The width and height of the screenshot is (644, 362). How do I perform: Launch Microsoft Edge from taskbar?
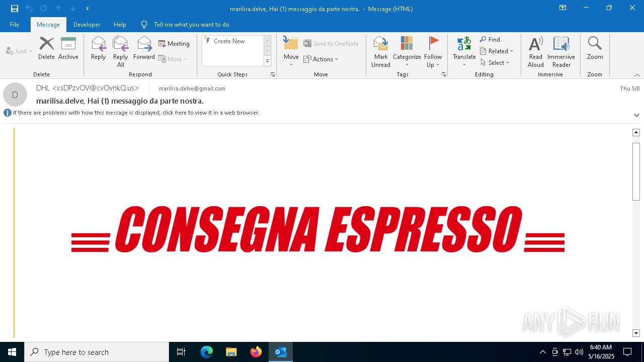pyautogui.click(x=207, y=352)
